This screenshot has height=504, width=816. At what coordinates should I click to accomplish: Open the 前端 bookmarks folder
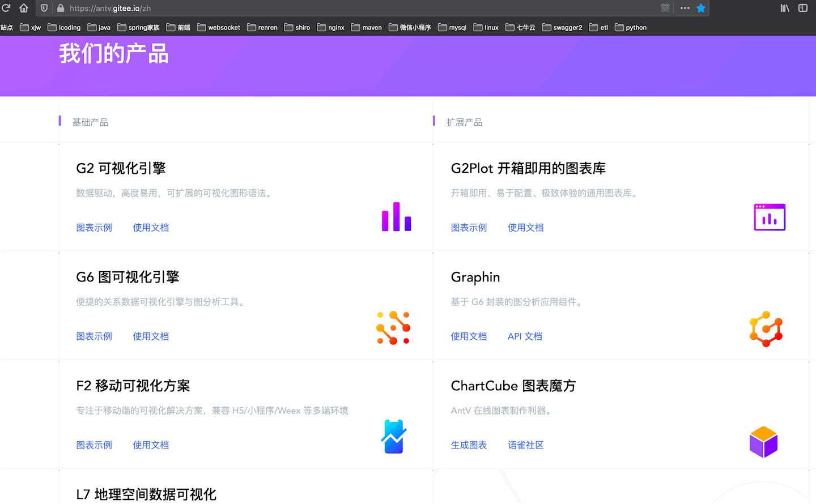tap(178, 27)
